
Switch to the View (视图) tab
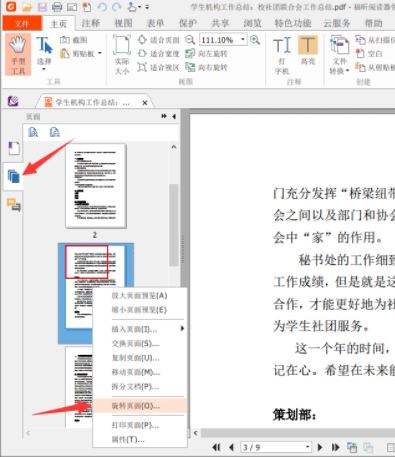point(123,23)
